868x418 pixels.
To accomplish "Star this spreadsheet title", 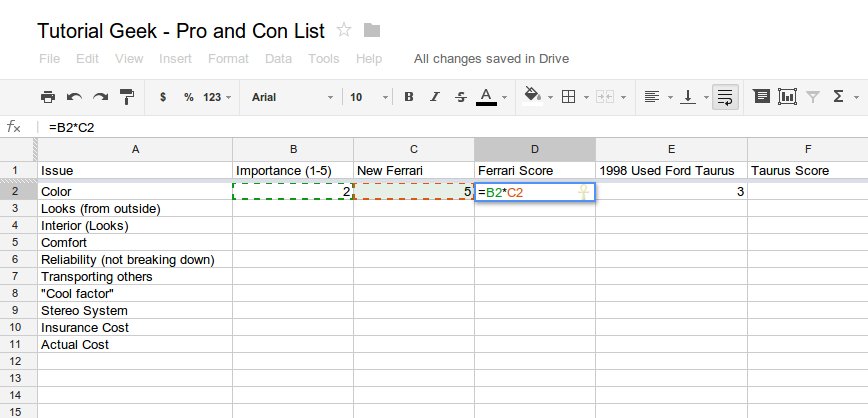I will (x=344, y=30).
